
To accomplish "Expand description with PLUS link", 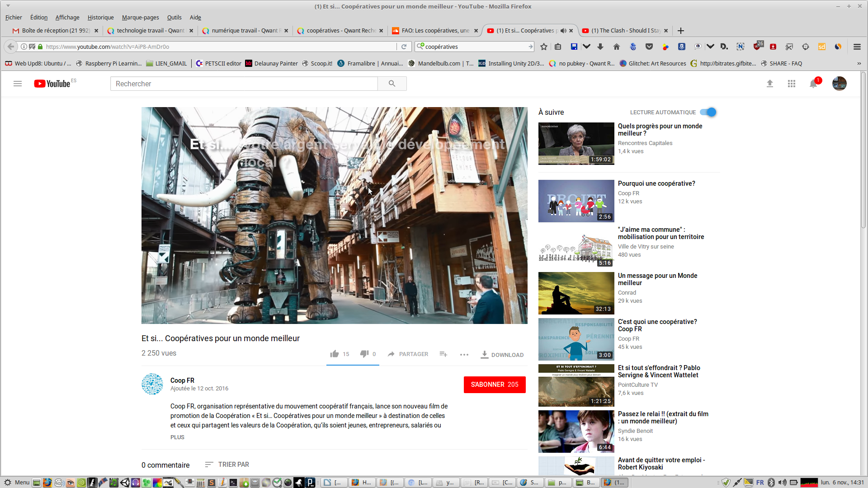I will tap(177, 437).
